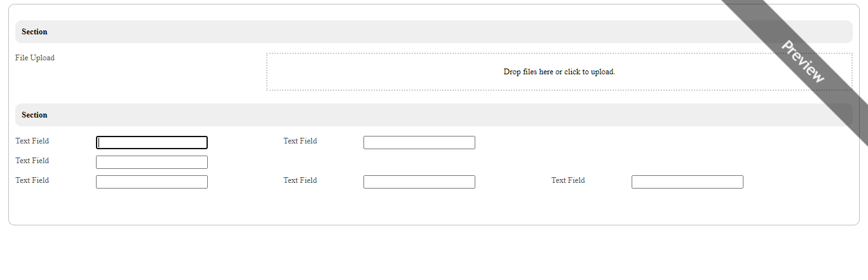The height and width of the screenshot is (280, 868).
Task: Click the label of third row right Text Field
Action: click(568, 180)
